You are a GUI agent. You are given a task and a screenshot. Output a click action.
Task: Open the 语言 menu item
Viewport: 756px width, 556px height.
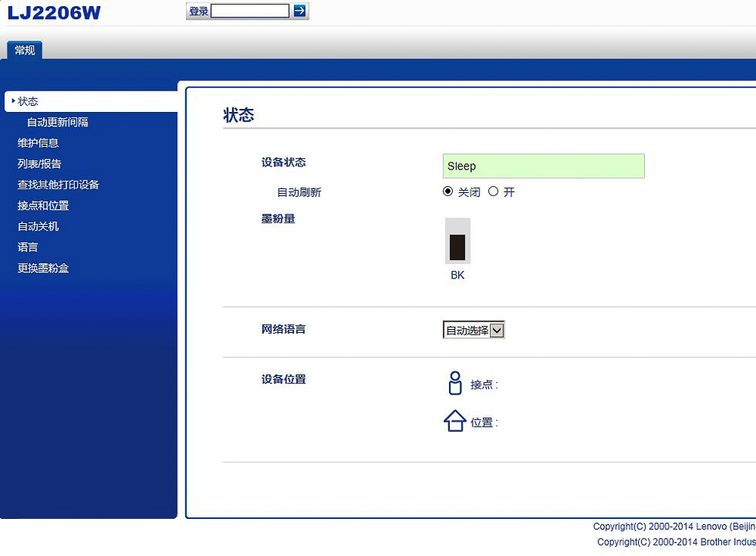coord(27,247)
